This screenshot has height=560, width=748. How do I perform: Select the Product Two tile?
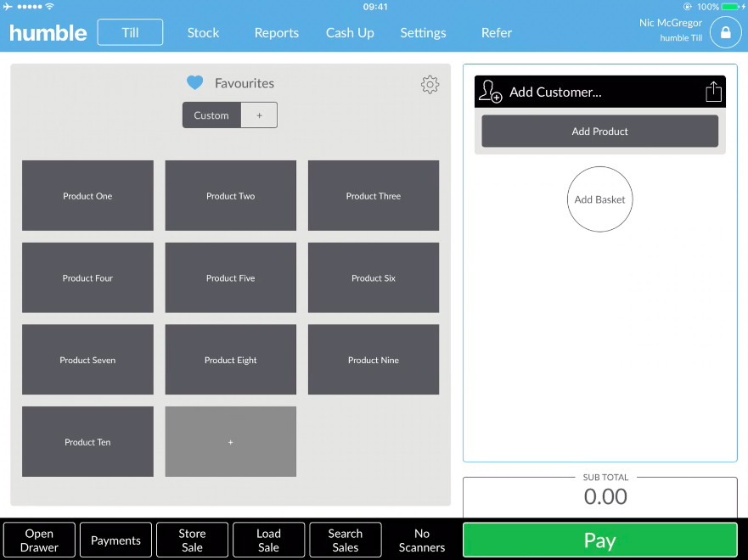tap(230, 195)
